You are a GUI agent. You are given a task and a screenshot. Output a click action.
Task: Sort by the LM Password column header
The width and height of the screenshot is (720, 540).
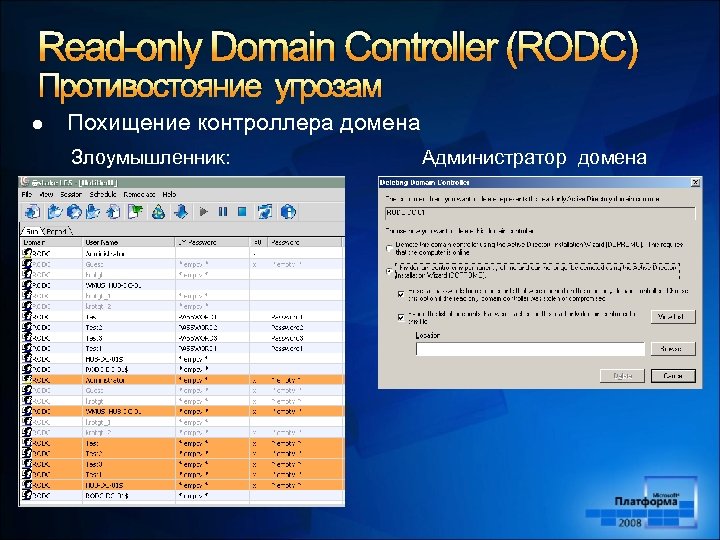(213, 242)
